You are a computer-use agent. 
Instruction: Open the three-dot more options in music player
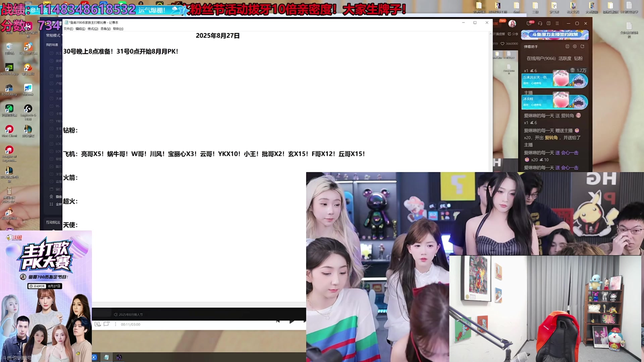115,324
